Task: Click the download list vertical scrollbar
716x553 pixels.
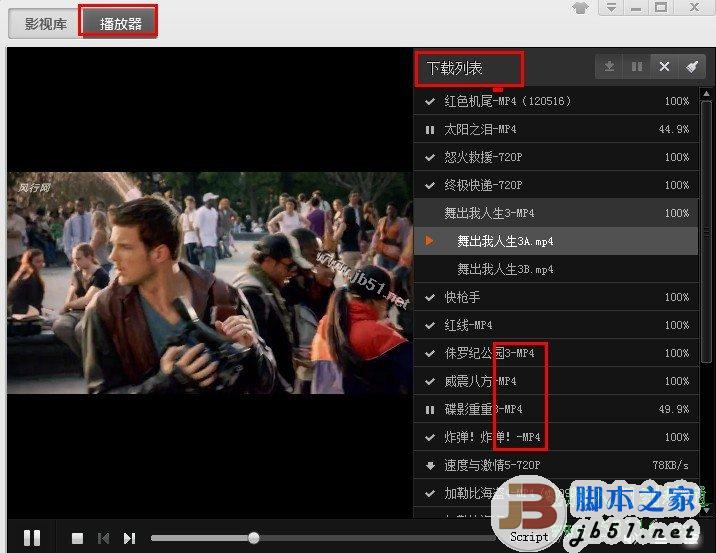Action: pos(706,231)
